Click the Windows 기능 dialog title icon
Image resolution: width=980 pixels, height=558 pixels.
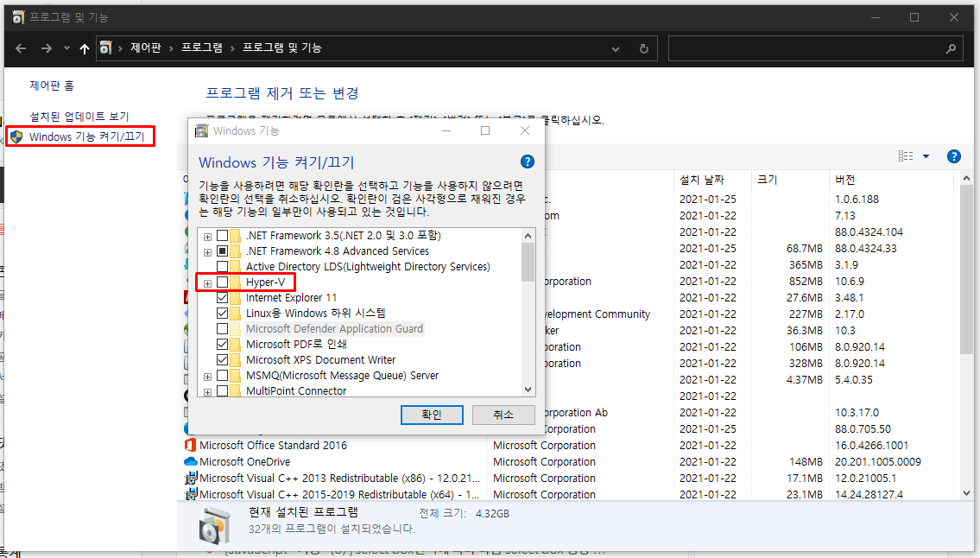(x=202, y=130)
